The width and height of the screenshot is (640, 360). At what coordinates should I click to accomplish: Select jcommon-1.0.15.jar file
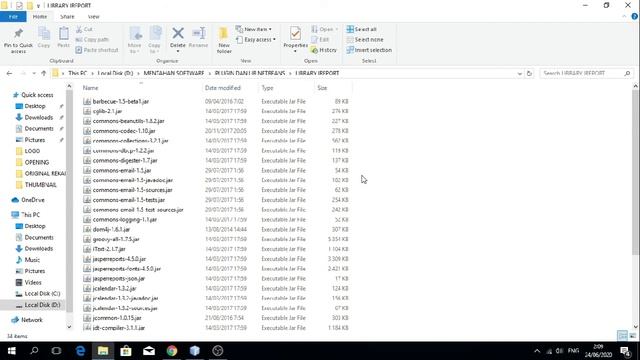(112, 318)
